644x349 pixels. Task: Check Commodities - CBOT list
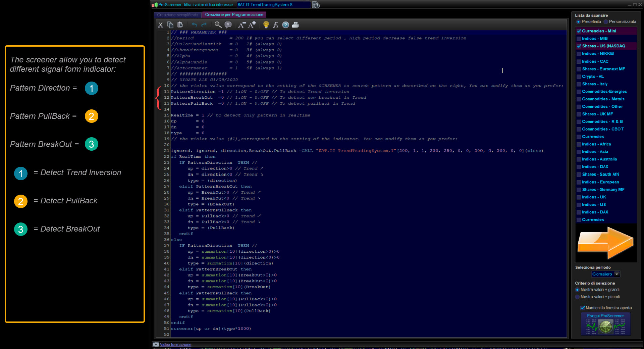point(579,129)
